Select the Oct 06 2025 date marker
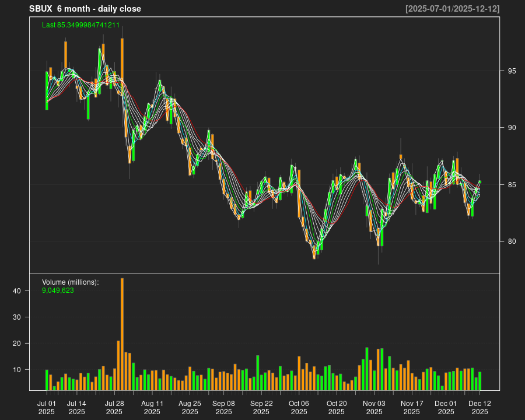This screenshot has width=525, height=420. click(299, 407)
